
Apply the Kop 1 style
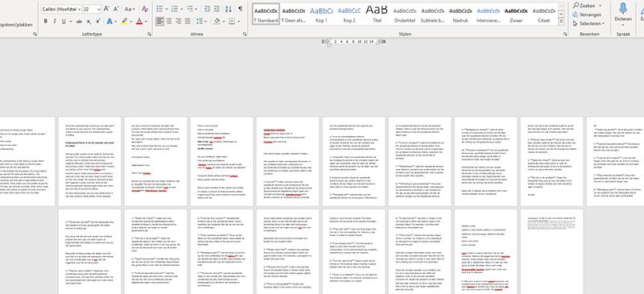[x=321, y=13]
